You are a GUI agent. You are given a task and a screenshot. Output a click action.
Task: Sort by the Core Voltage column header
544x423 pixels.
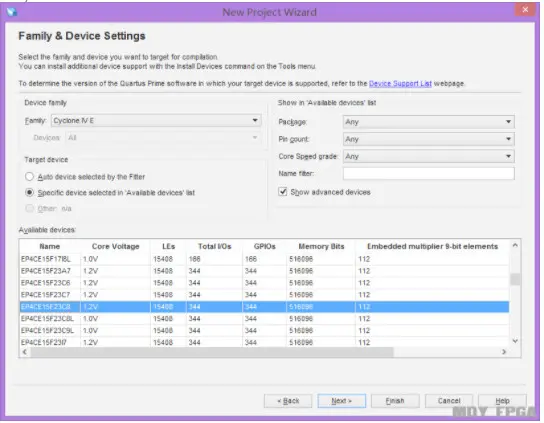[115, 246]
